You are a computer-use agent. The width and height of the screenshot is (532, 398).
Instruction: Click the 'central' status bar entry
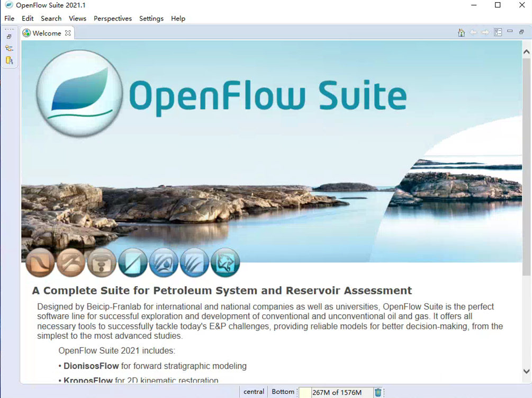pyautogui.click(x=254, y=392)
